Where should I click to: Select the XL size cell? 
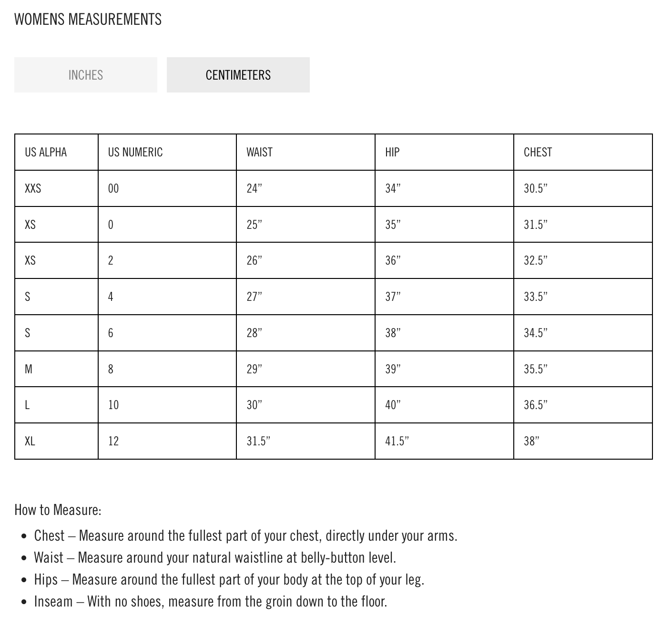point(30,441)
